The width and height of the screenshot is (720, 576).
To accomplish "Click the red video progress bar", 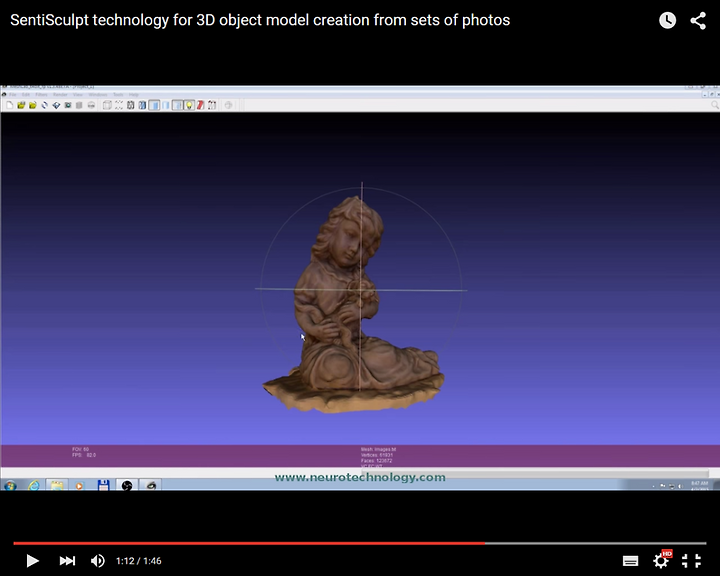I will pyautogui.click(x=249, y=543).
